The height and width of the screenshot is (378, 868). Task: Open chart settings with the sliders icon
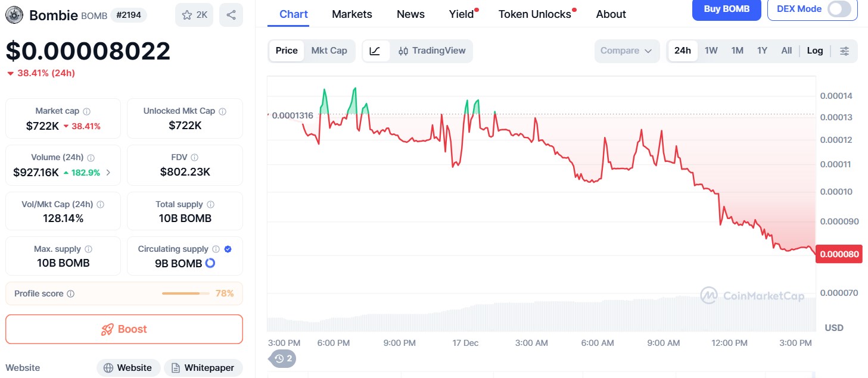tap(844, 51)
